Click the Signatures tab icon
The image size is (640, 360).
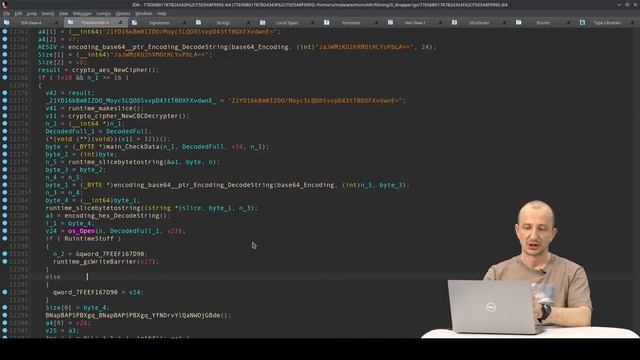coord(134,22)
